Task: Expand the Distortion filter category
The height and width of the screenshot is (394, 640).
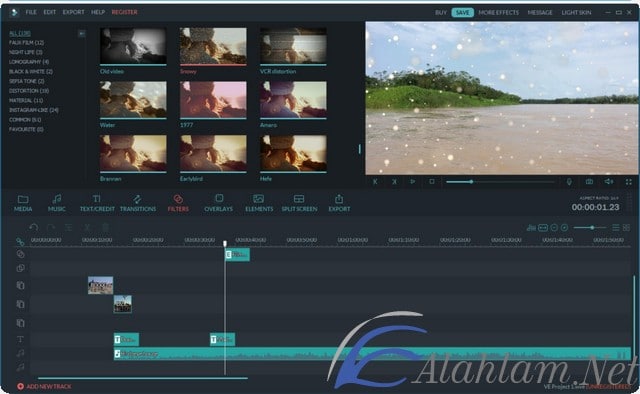Action: pos(29,91)
